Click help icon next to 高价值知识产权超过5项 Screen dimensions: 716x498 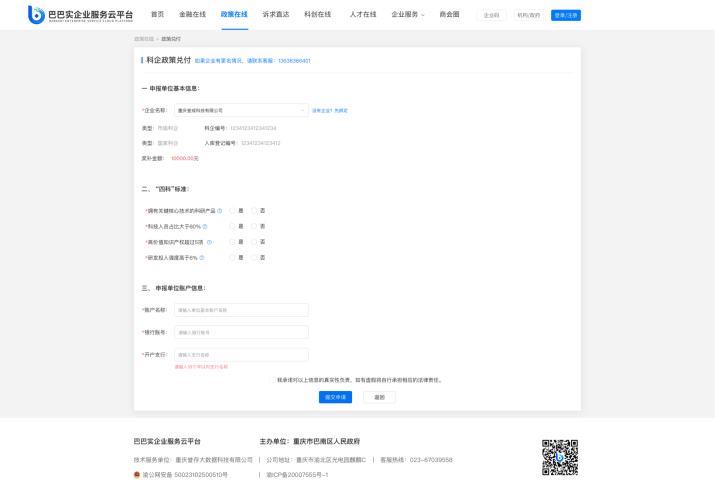(x=208, y=242)
